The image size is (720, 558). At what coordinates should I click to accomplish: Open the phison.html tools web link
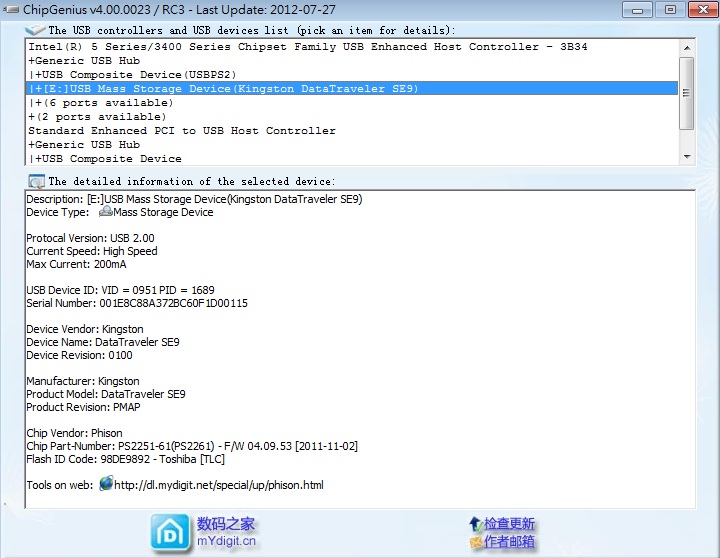point(219,485)
